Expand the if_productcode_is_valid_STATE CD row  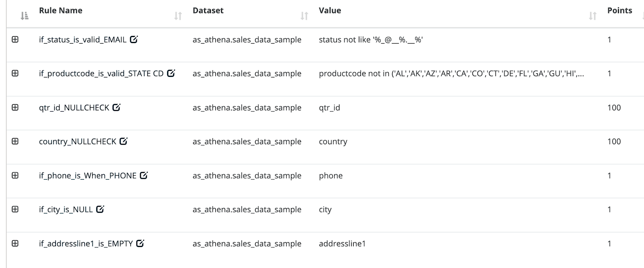tap(15, 73)
